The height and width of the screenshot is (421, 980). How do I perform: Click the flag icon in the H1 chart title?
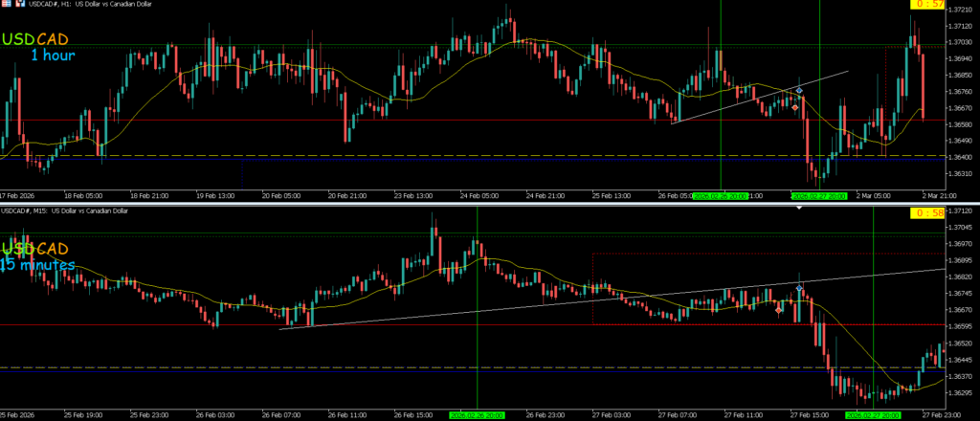click(x=7, y=6)
